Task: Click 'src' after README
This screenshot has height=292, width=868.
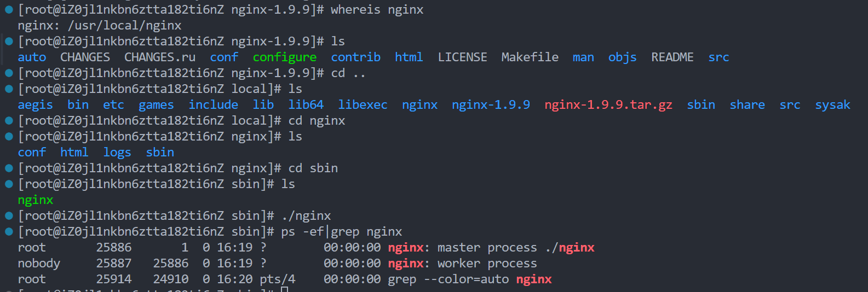Action: pyautogui.click(x=718, y=57)
